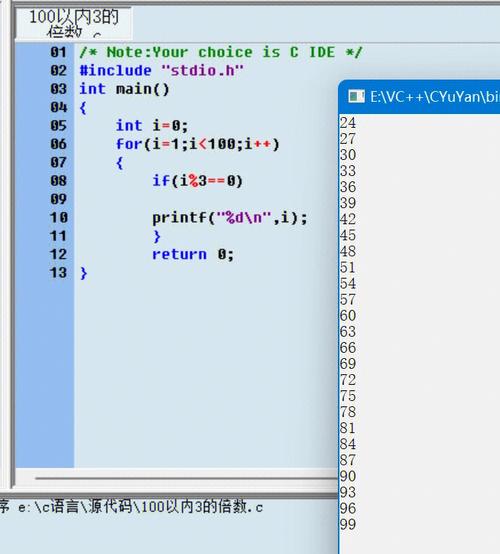Click the output value 99 in console
Screen dimensions: 500x554
click(x=348, y=524)
